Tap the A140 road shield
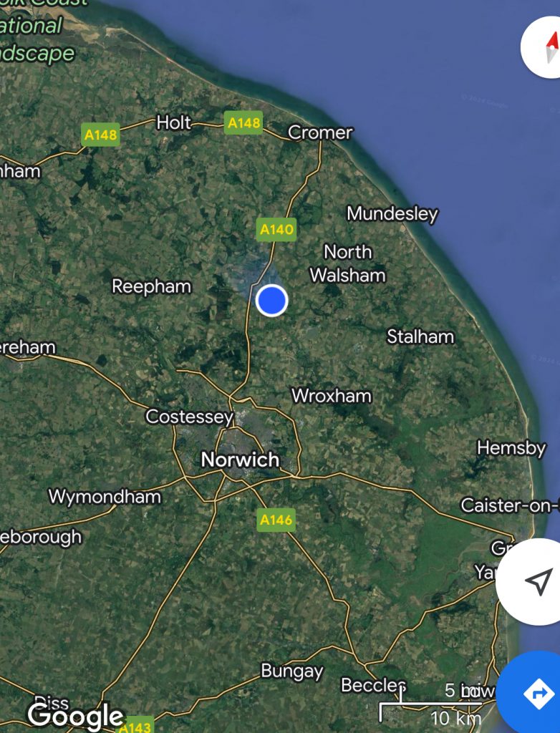The width and height of the screenshot is (560, 733). click(276, 230)
